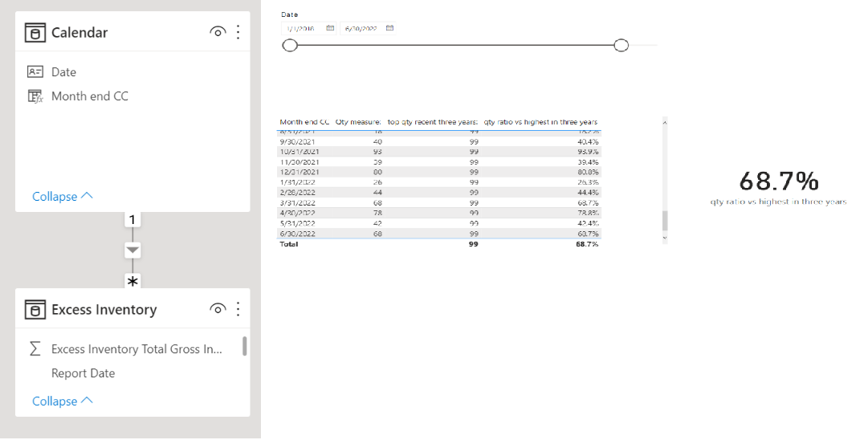868x440 pixels.
Task: Click the Month end CC calculated column icon
Action: pos(35,96)
